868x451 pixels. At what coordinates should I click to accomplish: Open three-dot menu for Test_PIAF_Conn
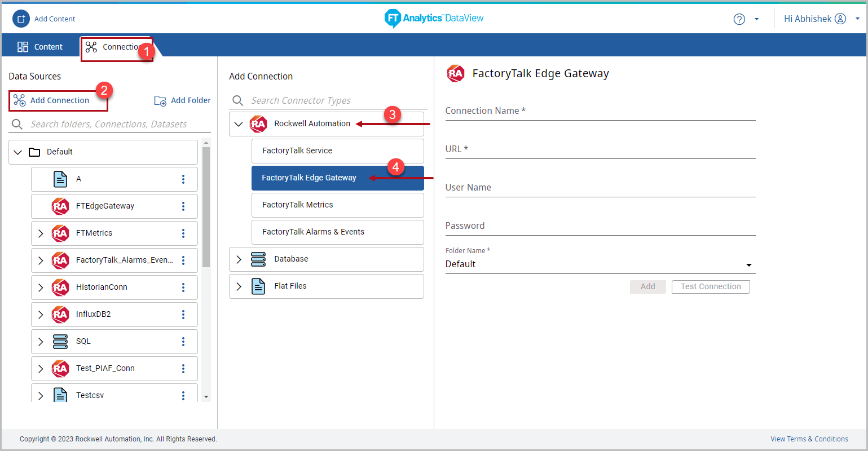coord(183,369)
